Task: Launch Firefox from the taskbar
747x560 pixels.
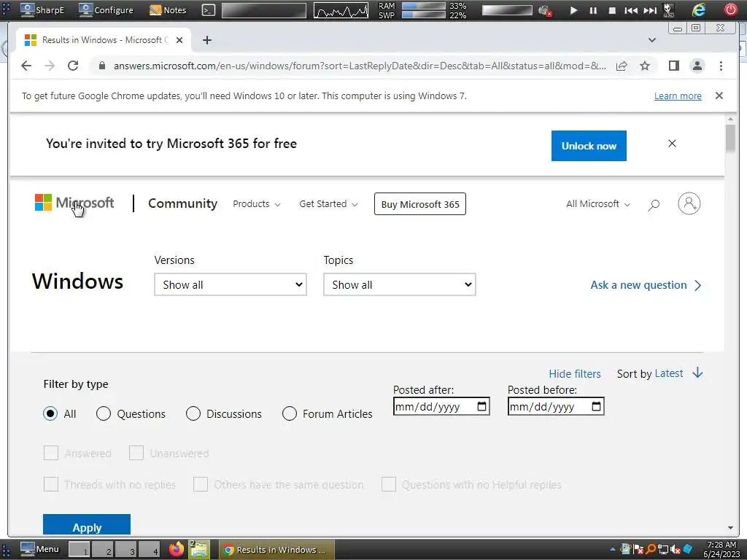Action: [x=177, y=549]
